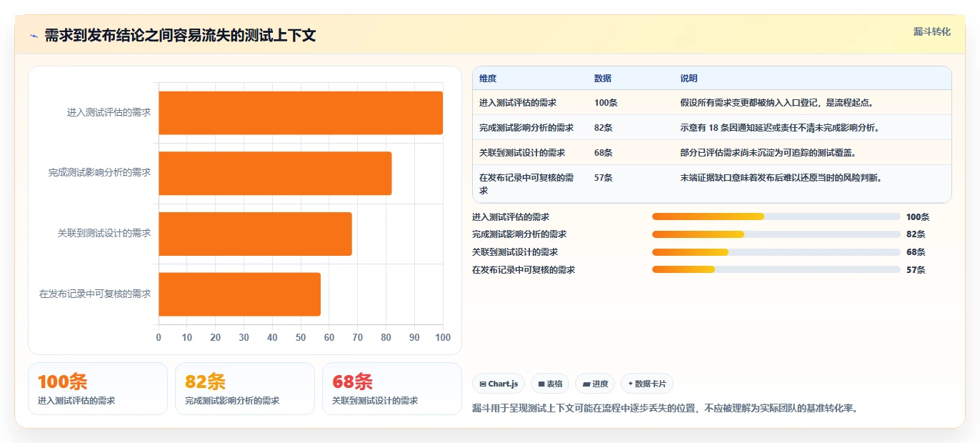Viewport: 980px width, 443px height.
Task: Click the x-axis tick label 80
Action: tap(386, 337)
